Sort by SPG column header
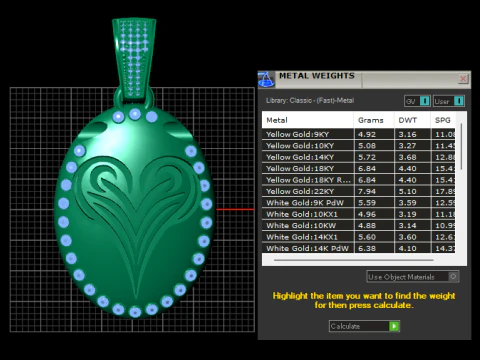 coord(443,120)
